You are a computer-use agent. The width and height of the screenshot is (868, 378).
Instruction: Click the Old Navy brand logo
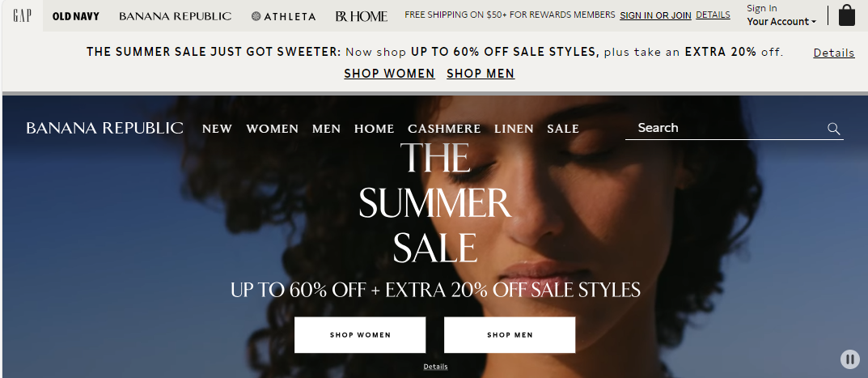click(x=76, y=16)
